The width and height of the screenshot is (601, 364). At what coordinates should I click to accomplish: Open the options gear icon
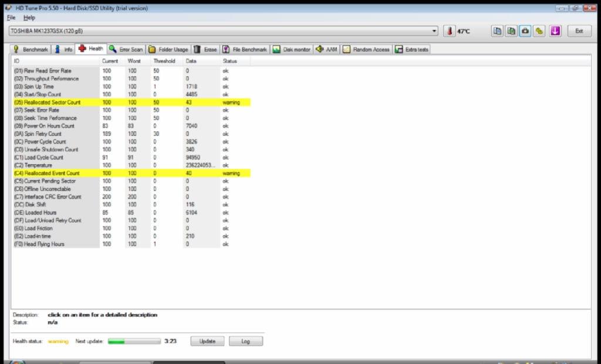tap(539, 31)
